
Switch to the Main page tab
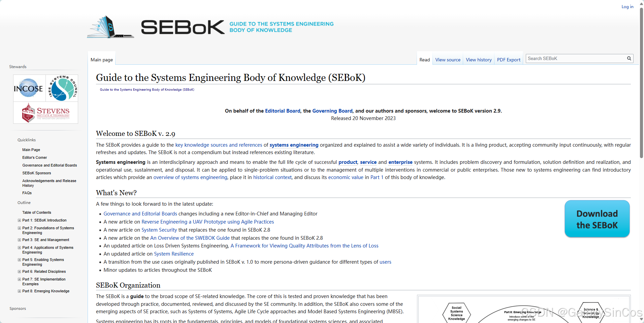tap(102, 60)
